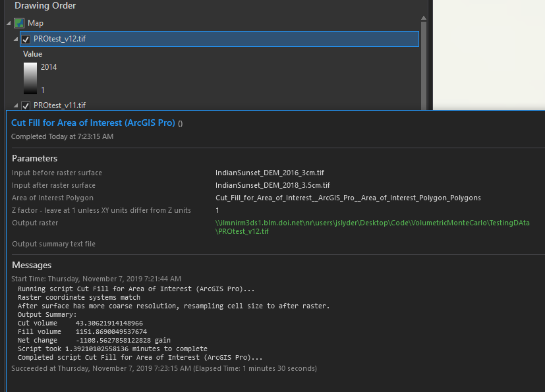Click the Completed Today at 7:23:15 AM text
545x392 pixels.
point(62,136)
